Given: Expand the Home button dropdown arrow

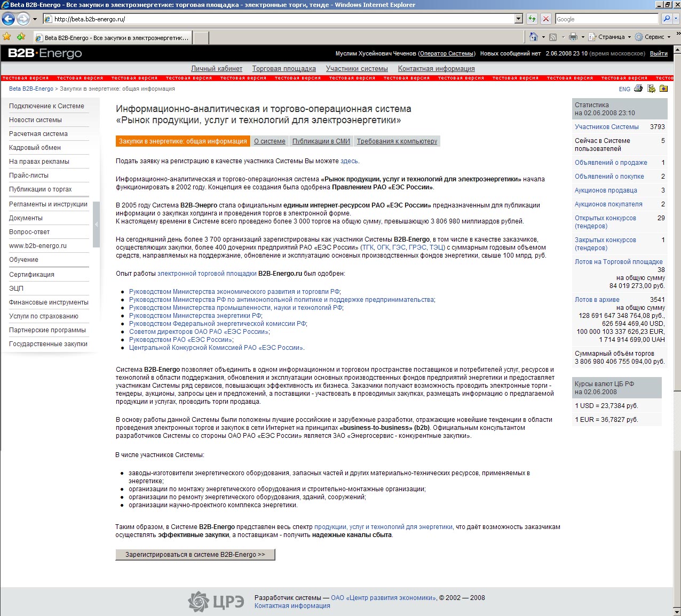Looking at the screenshot, I should 543,37.
